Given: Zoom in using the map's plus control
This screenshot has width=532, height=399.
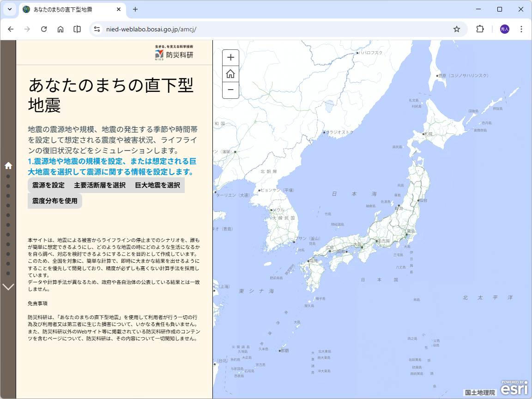Looking at the screenshot, I should coord(230,57).
